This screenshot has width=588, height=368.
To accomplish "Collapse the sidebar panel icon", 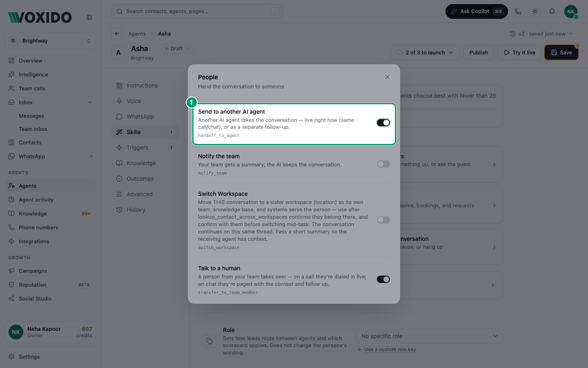I will pos(89,17).
